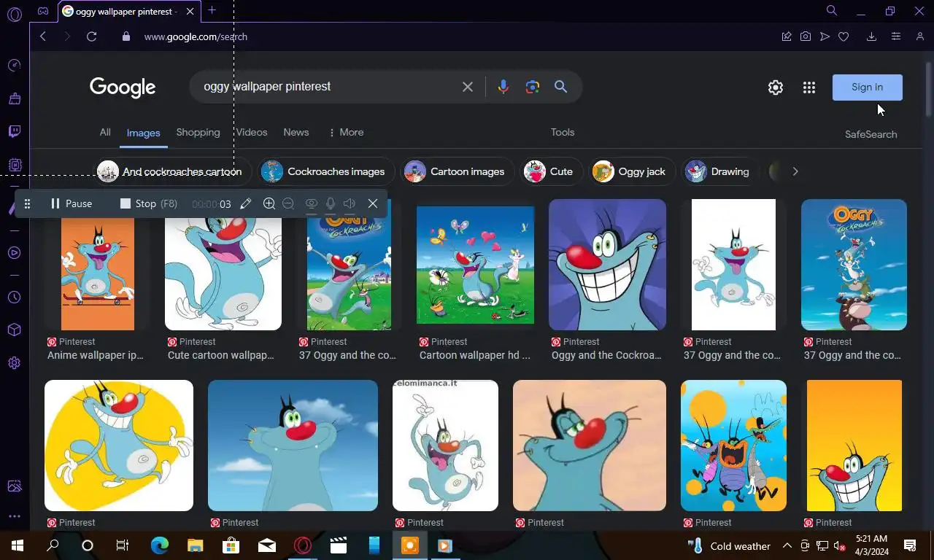934x560 pixels.
Task: Toggle system sound in recorder toolbar
Action: [350, 203]
